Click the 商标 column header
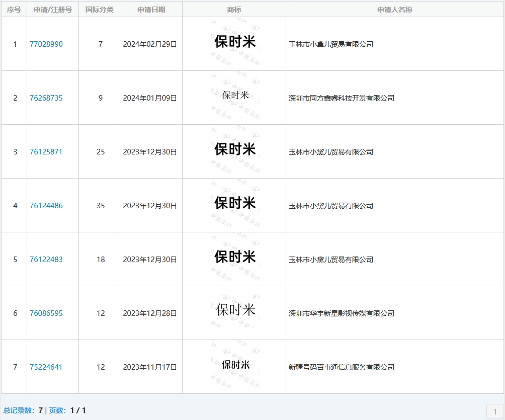The image size is (505, 420). click(x=234, y=10)
